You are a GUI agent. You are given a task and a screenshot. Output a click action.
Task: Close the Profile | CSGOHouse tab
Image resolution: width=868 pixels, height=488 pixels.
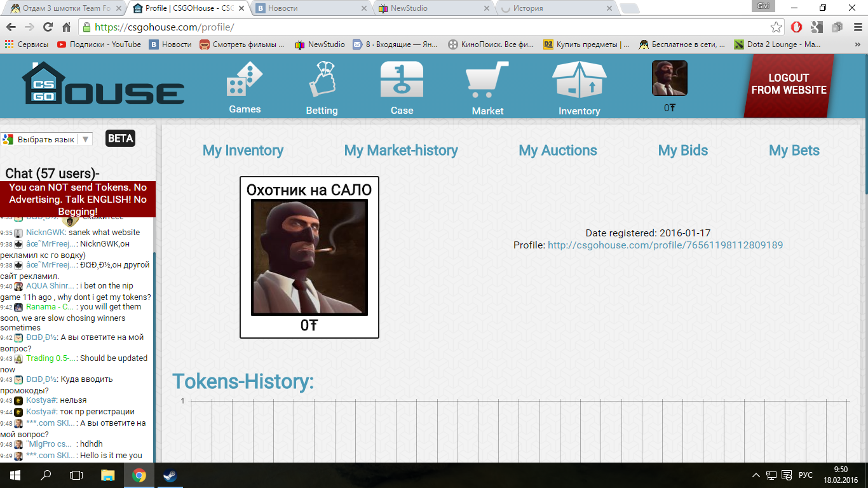pos(242,8)
